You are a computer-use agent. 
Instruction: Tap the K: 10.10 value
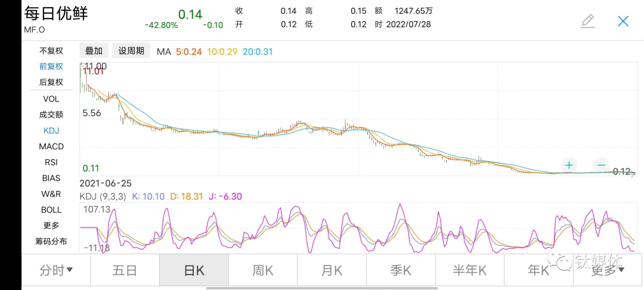[x=148, y=196]
